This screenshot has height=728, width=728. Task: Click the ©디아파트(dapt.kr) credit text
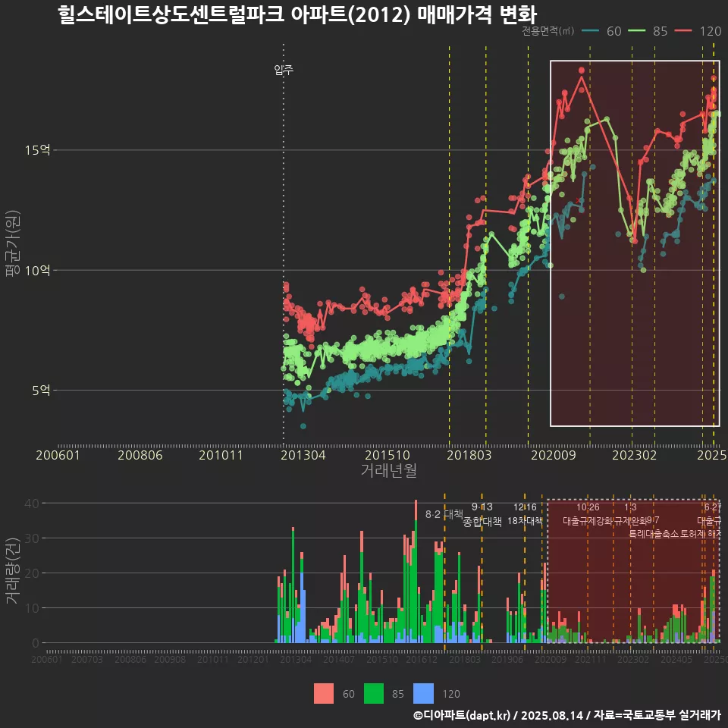click(462, 715)
